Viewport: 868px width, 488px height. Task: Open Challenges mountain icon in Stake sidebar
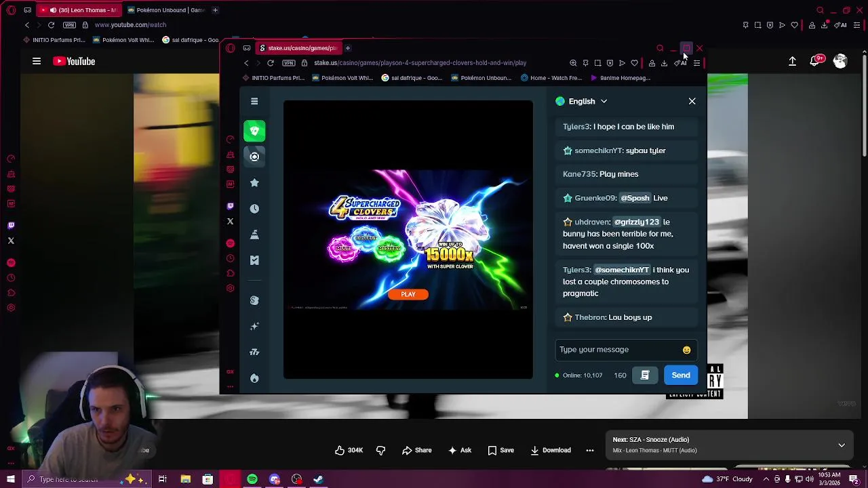pyautogui.click(x=254, y=235)
